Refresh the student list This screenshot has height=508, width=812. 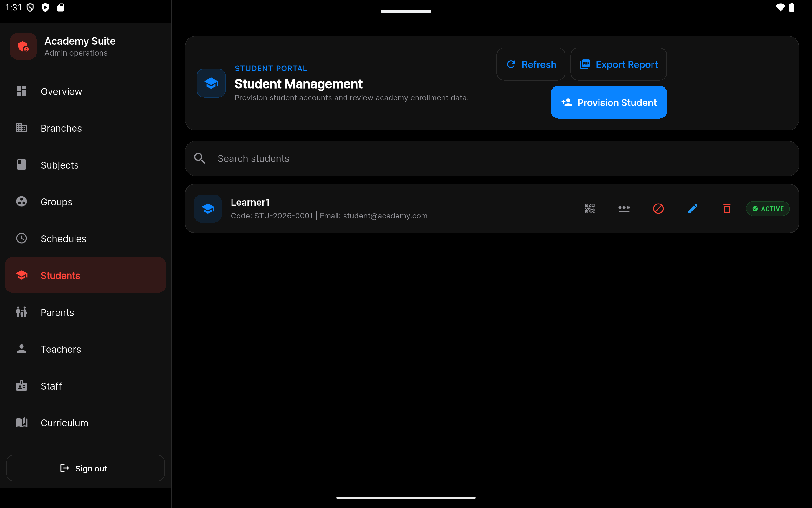coord(530,64)
